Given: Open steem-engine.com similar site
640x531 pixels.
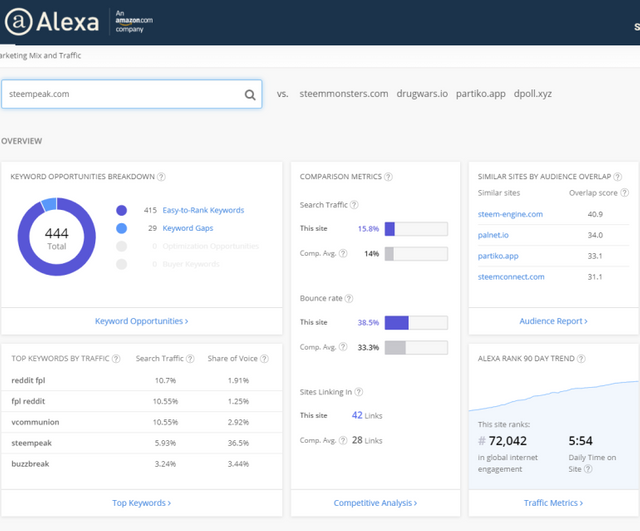Looking at the screenshot, I should 510,214.
